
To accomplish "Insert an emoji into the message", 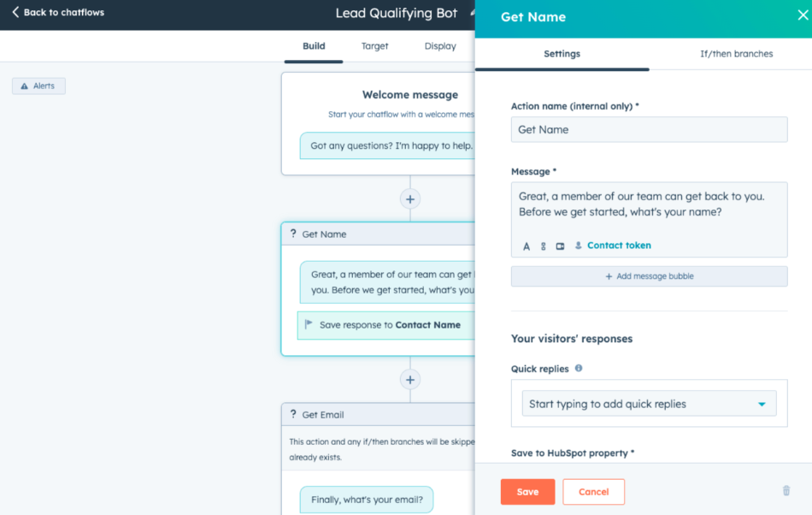I will pos(544,246).
